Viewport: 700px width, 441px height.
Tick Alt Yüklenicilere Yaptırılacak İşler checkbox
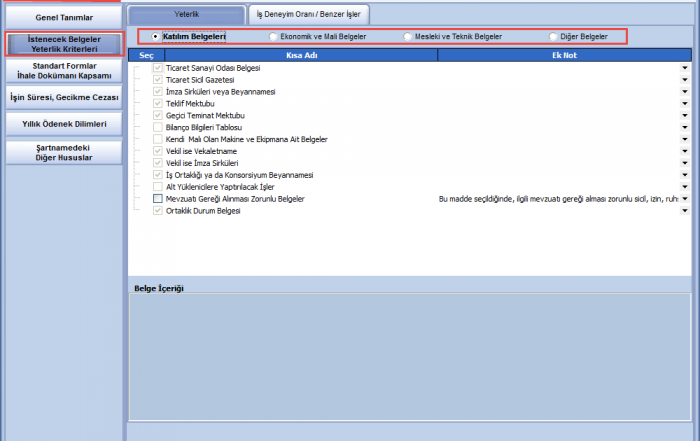(x=157, y=187)
